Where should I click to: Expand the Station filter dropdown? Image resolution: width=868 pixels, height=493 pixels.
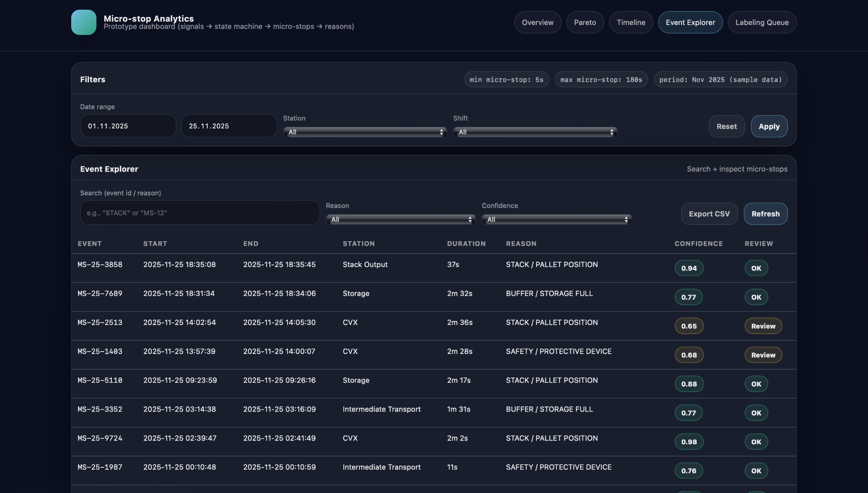pos(365,132)
